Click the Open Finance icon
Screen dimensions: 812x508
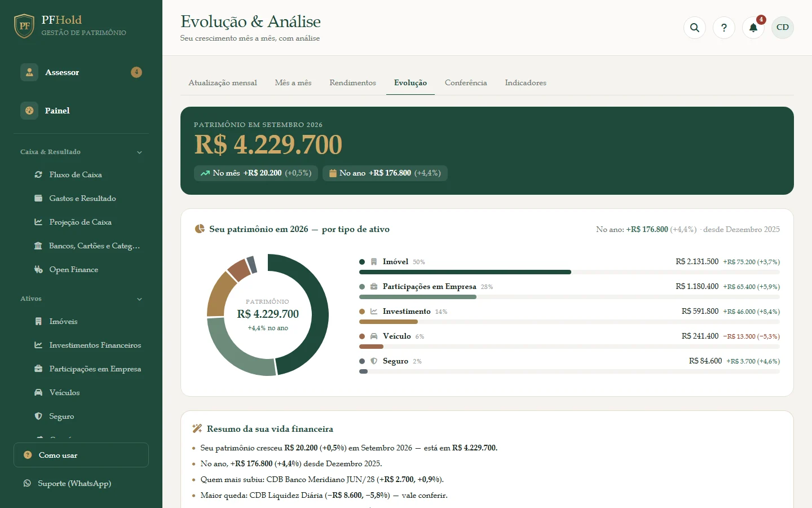38,269
